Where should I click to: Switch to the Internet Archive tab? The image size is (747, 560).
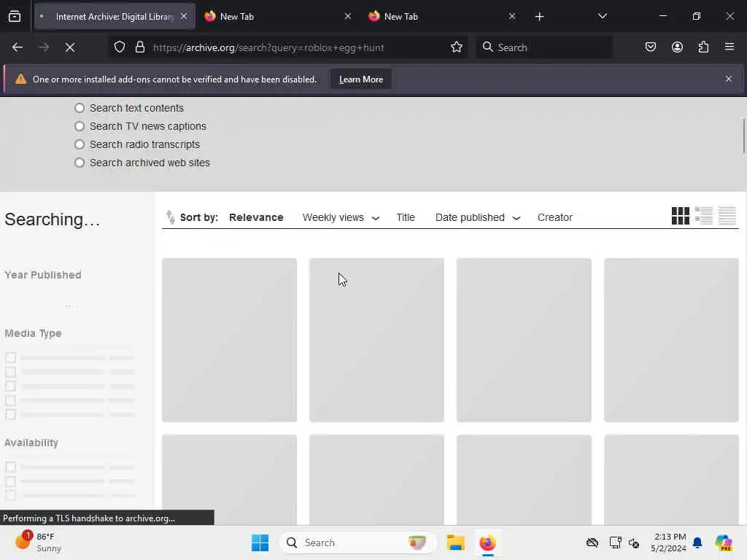(x=115, y=16)
